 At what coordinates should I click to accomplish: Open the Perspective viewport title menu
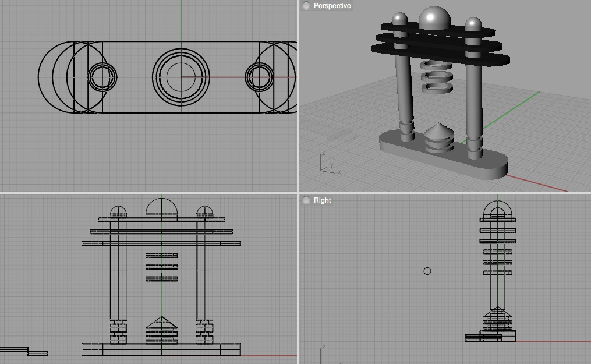pyautogui.click(x=332, y=6)
